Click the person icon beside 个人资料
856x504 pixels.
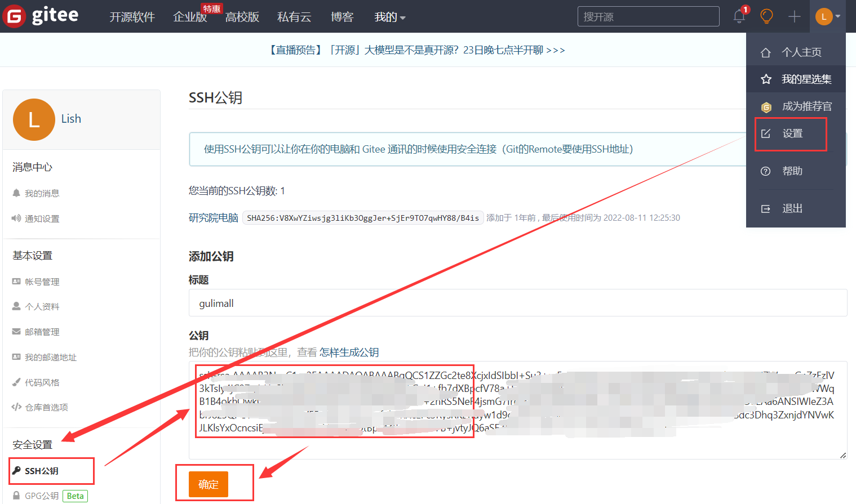click(16, 306)
